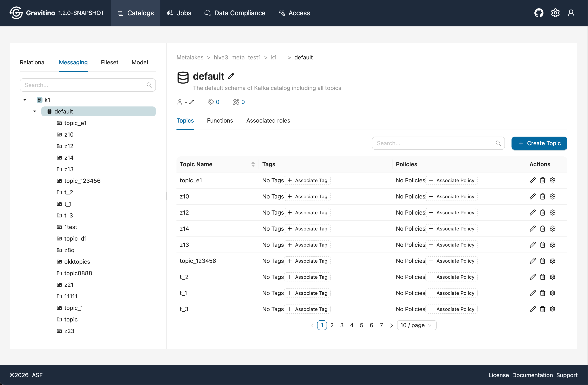Select topic_123456 in the tree

82,181
